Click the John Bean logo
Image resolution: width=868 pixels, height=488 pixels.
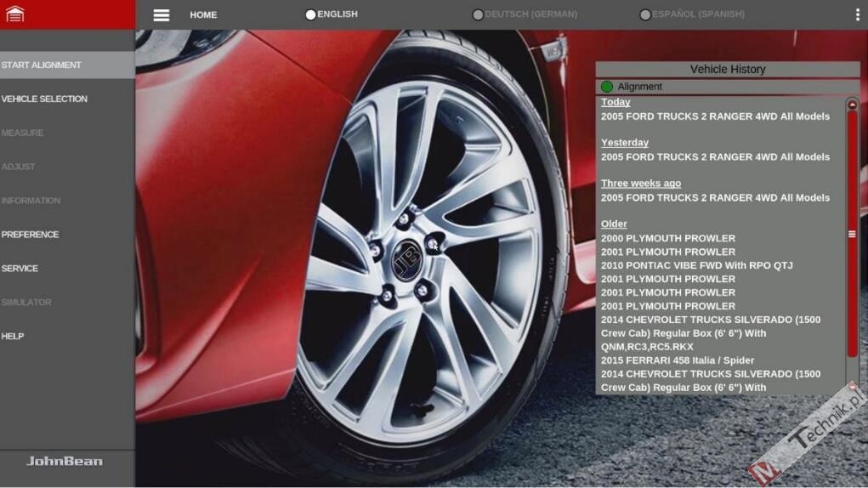point(65,461)
